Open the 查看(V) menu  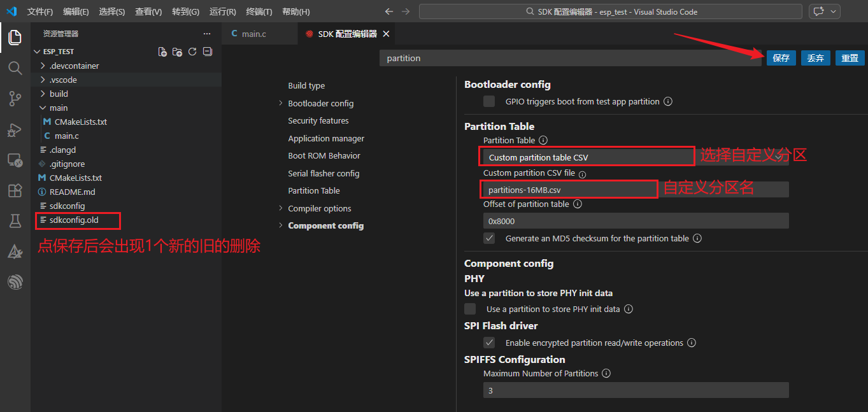tap(148, 11)
